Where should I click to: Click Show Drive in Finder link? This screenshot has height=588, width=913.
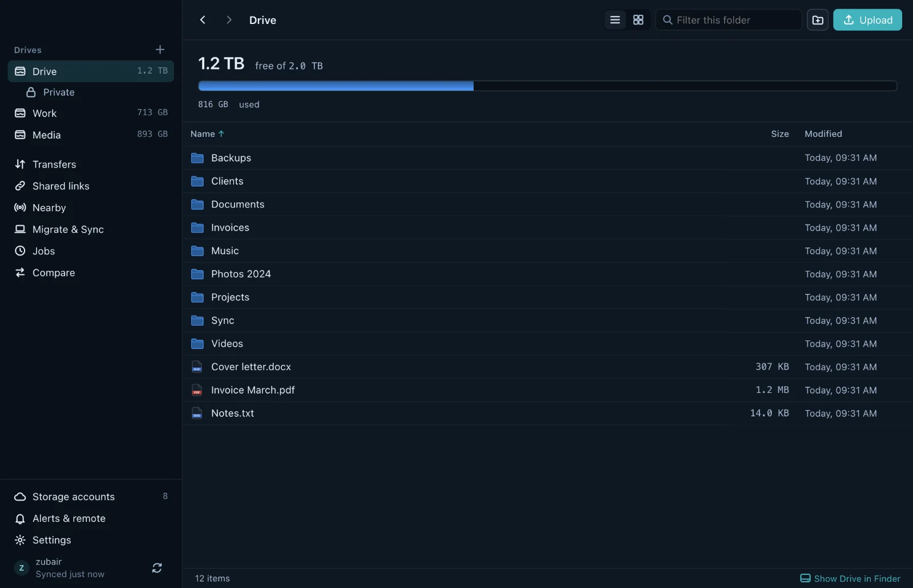point(850,578)
